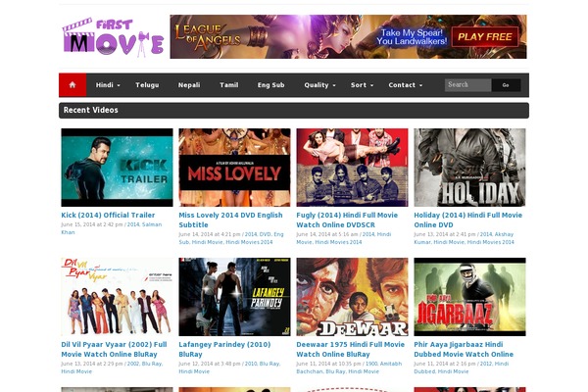Expand the Hindi dropdown menu
588x392 pixels.
(x=108, y=85)
